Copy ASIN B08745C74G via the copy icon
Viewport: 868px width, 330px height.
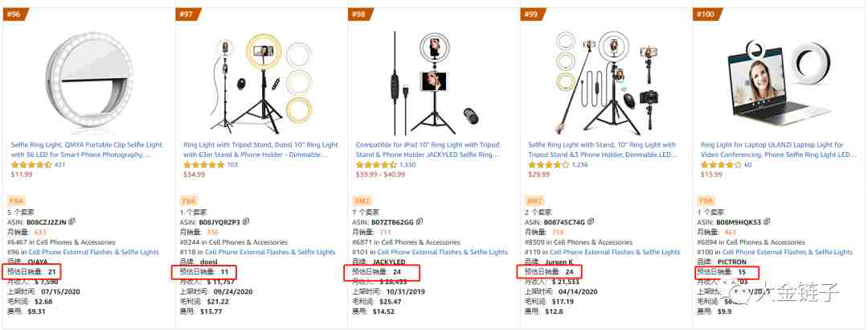click(591, 222)
